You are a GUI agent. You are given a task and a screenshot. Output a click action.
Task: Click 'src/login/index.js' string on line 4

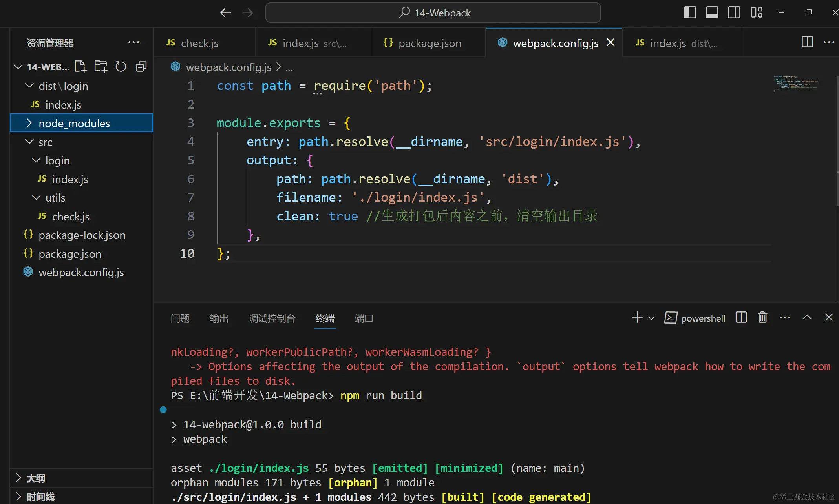click(552, 142)
